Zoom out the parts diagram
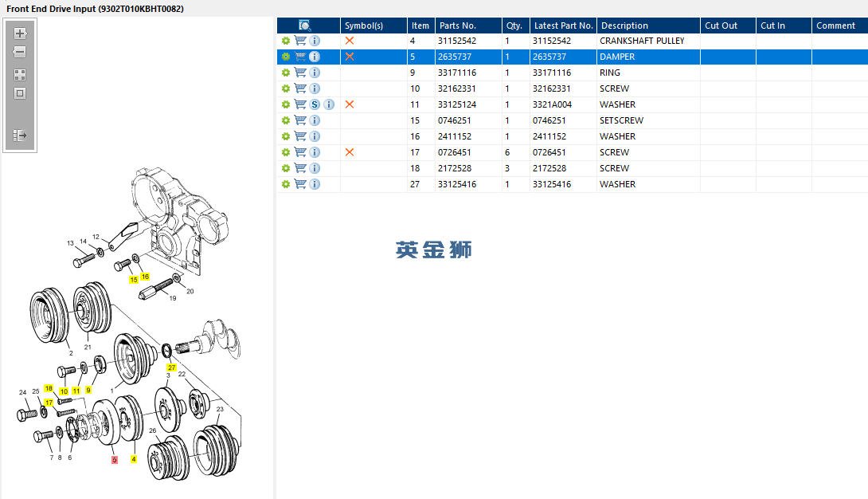Viewport: 868px width, 499px height. [x=20, y=52]
